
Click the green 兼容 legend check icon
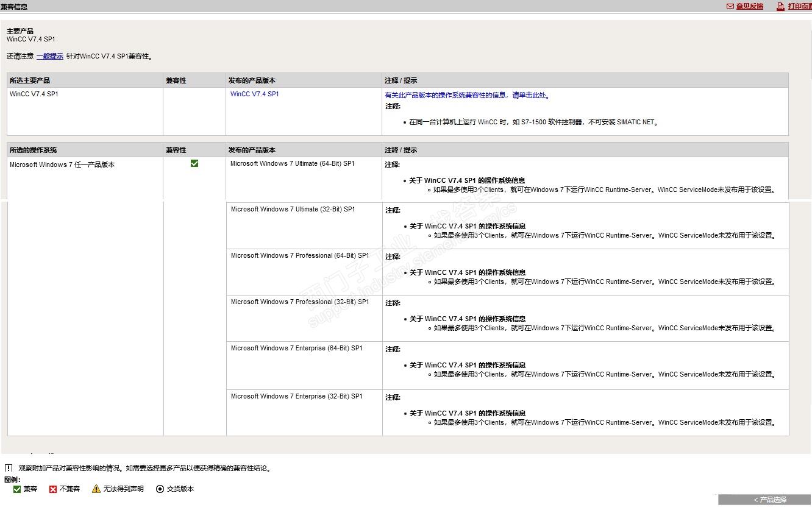point(17,489)
